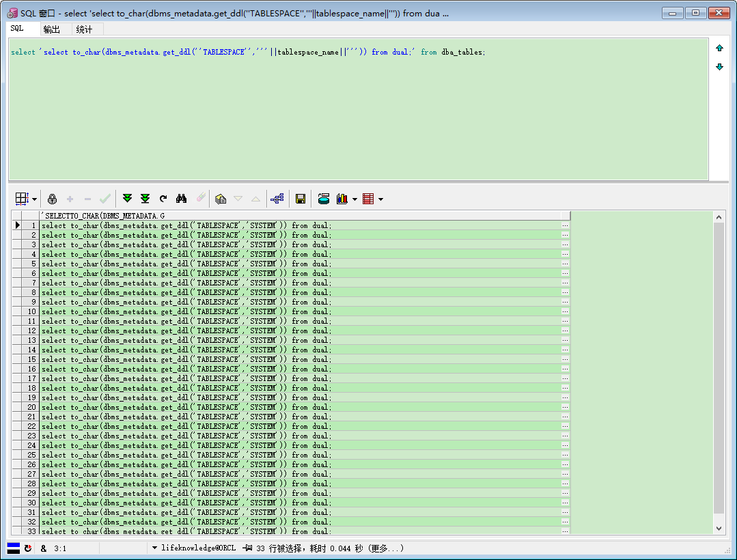The width and height of the screenshot is (737, 560).
Task: Click the export query results icon
Action: 324,199
